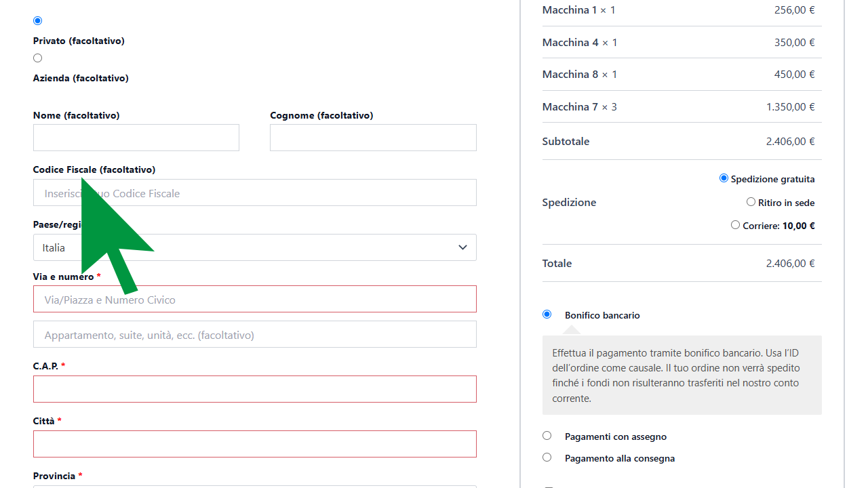The image size is (868, 488).
Task: Select Pagamento alla consegna payment
Action: point(547,457)
